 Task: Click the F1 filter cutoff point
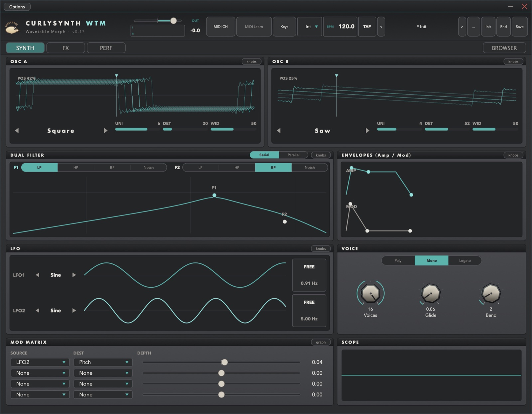click(214, 196)
